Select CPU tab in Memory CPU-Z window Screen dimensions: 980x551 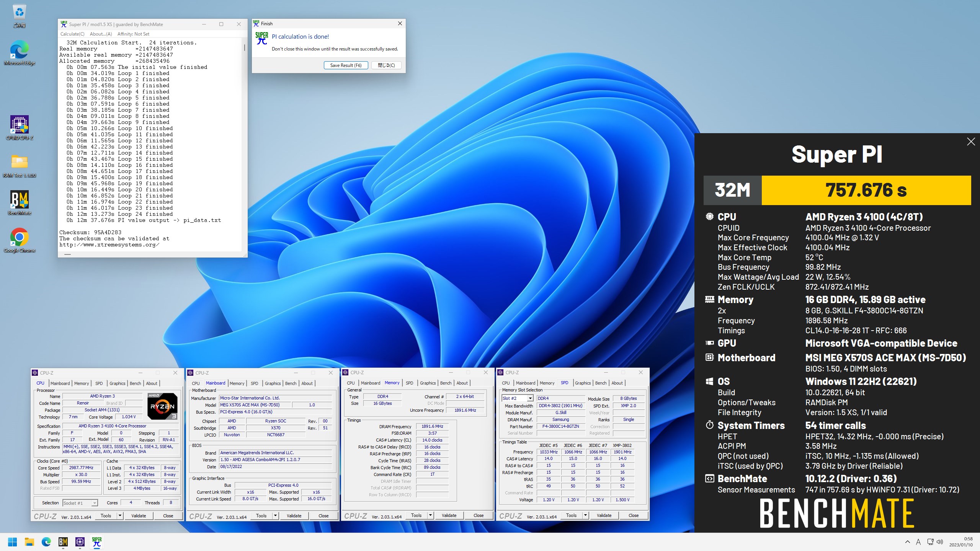(x=351, y=383)
